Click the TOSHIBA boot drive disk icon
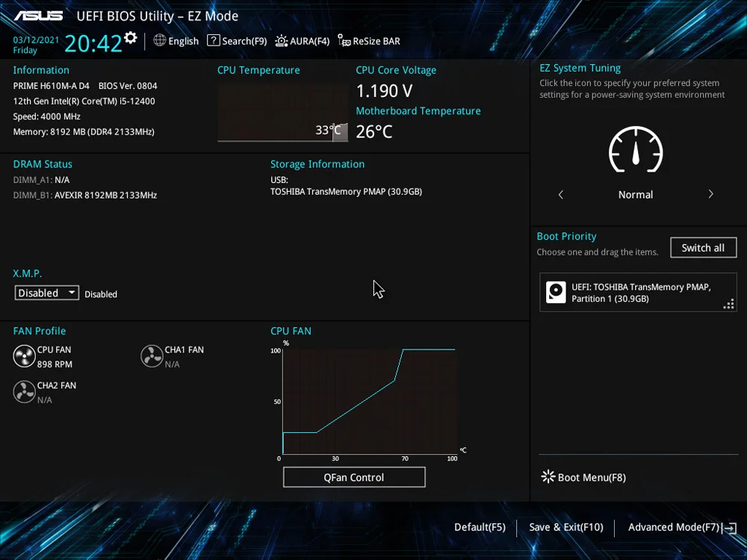747x560 pixels. pyautogui.click(x=556, y=292)
